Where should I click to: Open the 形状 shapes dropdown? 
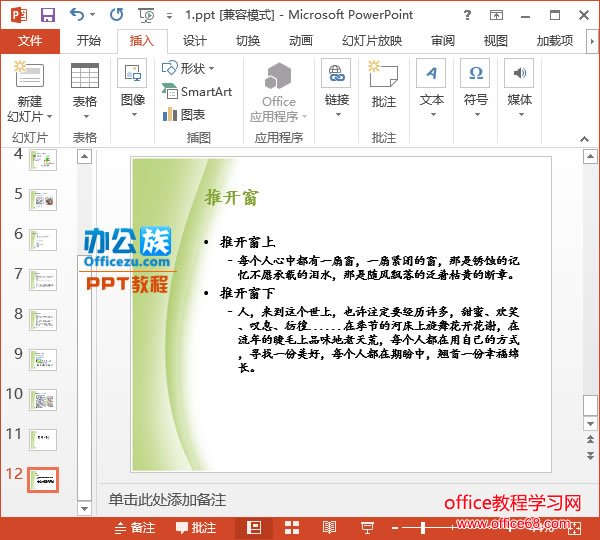point(188,69)
